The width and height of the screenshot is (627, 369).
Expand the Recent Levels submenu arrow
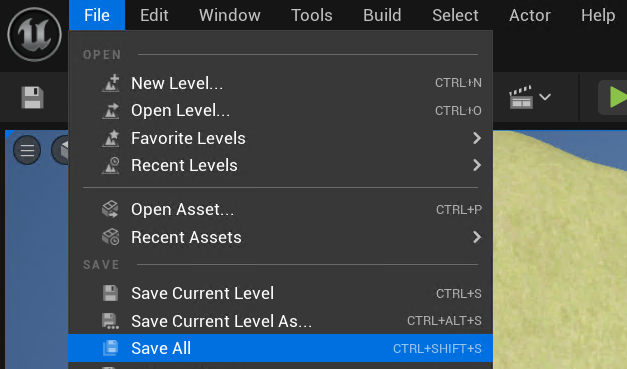[477, 165]
